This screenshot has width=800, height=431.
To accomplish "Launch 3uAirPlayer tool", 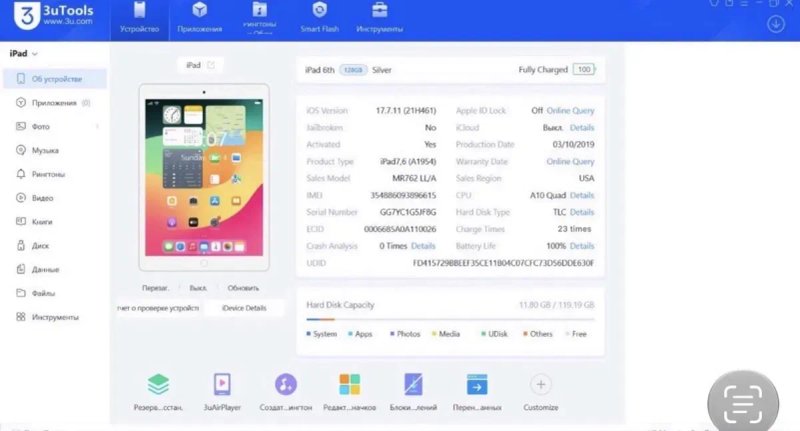I will click(x=222, y=385).
